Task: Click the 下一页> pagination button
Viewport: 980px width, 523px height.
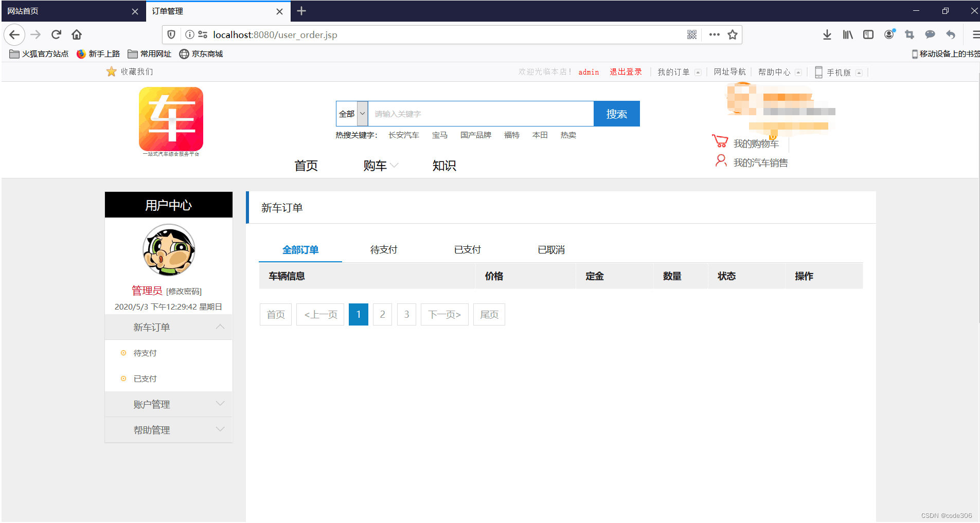Action: click(444, 314)
